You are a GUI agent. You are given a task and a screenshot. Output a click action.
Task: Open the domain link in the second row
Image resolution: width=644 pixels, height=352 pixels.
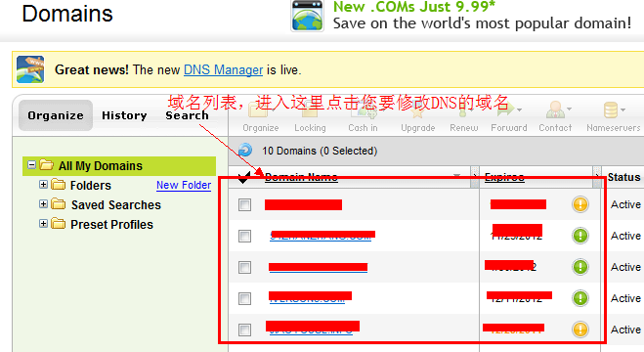coord(321,237)
